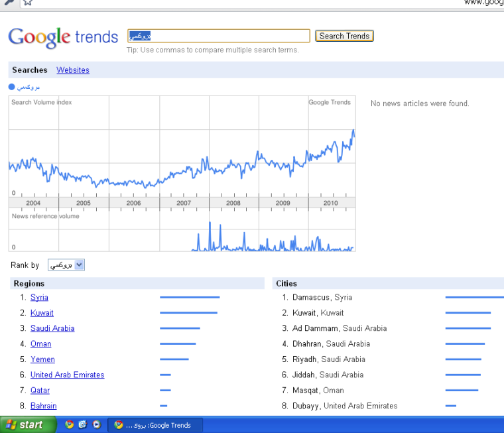Follow the United Arab Emirates link
The image size is (504, 433).
pyautogui.click(x=67, y=375)
